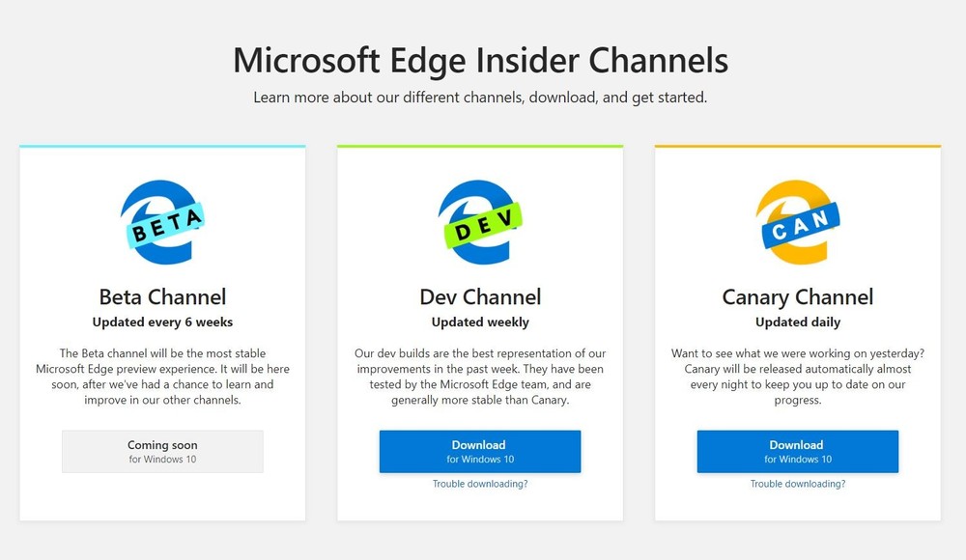966x560 pixels.
Task: Click the 'Updated every 6 weeks' label
Action: [162, 322]
